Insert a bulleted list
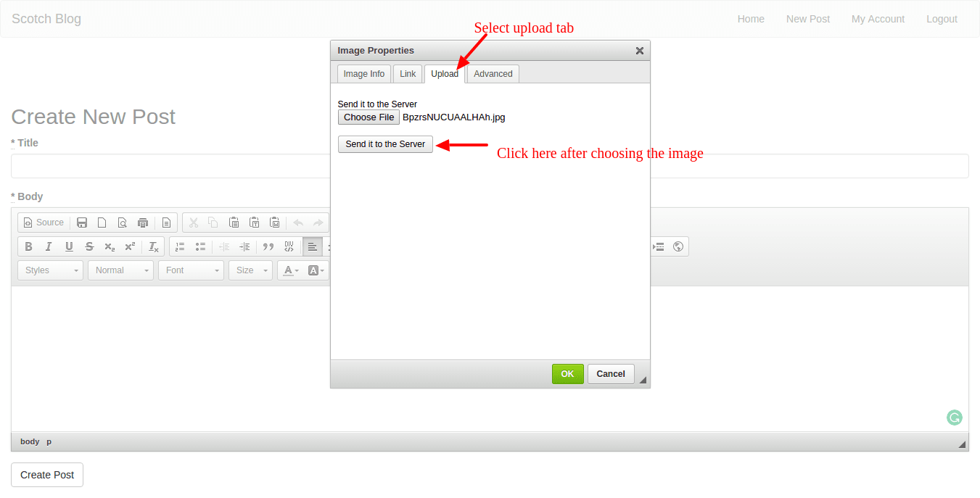980x498 pixels. tap(200, 246)
